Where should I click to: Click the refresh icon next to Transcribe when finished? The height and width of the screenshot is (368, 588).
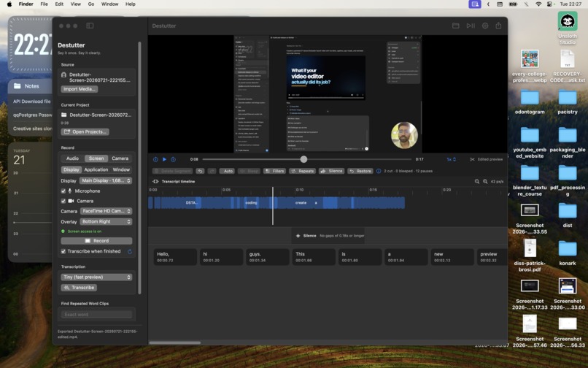pyautogui.click(x=130, y=252)
